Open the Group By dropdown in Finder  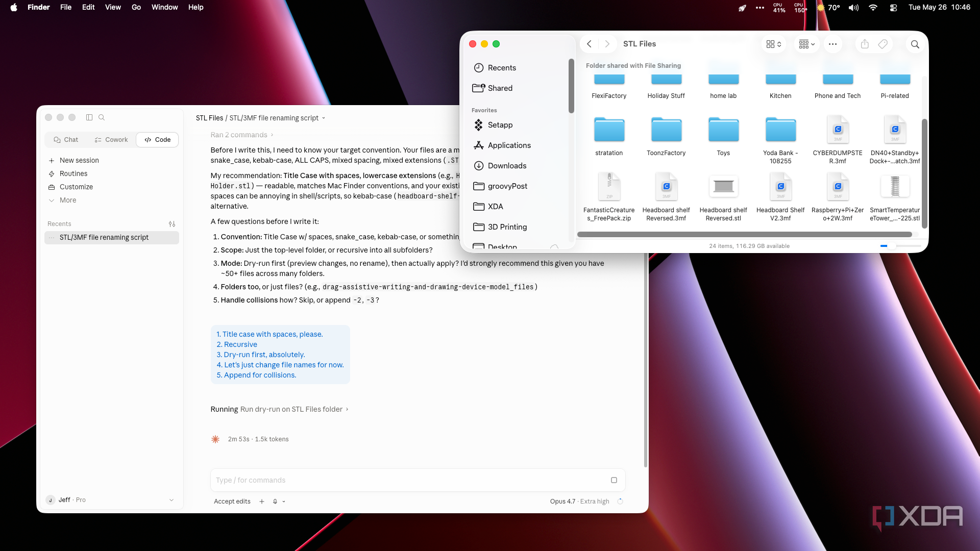tap(807, 44)
